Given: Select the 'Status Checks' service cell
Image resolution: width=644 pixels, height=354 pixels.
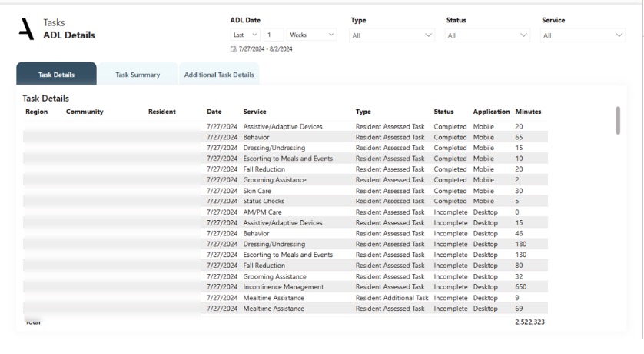Looking at the screenshot, I should click(264, 201).
